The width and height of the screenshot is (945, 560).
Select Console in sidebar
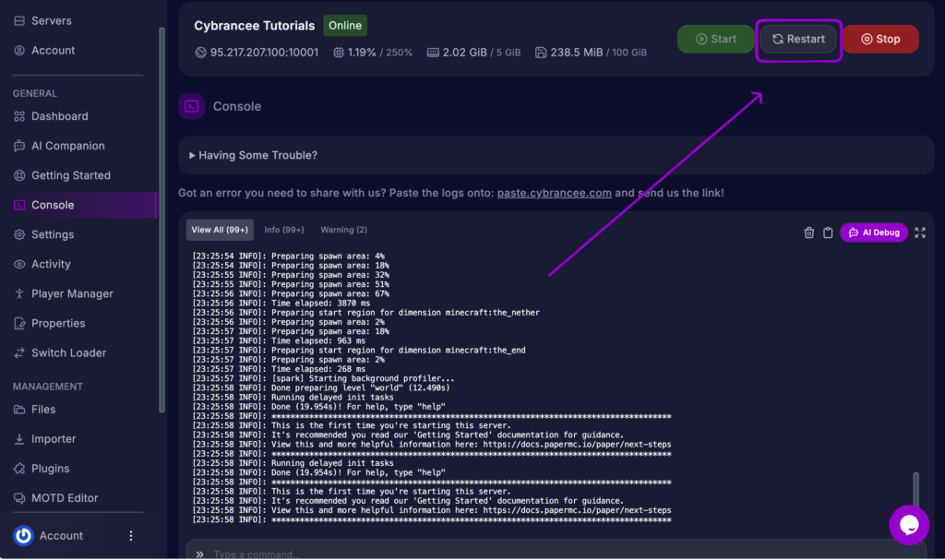[x=78, y=205]
